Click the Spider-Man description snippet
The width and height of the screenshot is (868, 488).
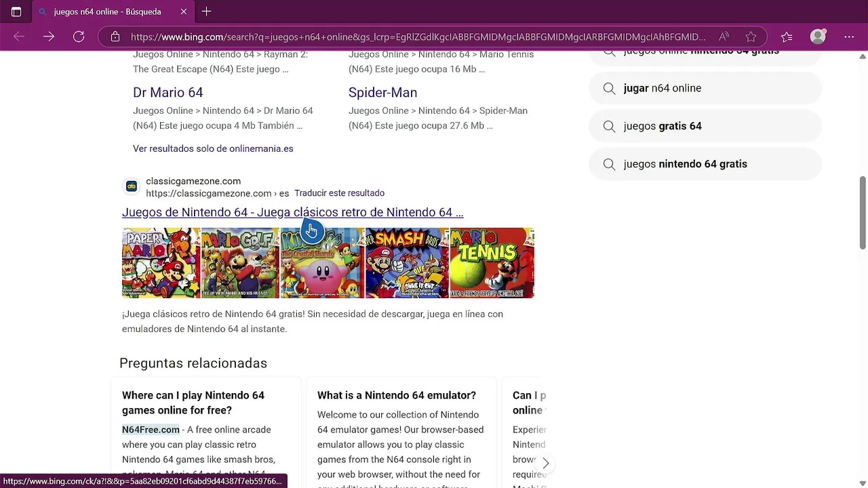[438, 118]
